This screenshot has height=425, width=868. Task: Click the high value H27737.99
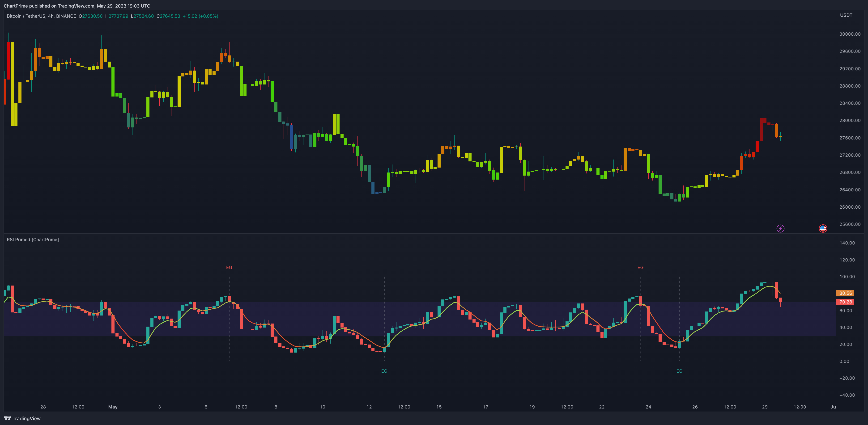click(117, 16)
